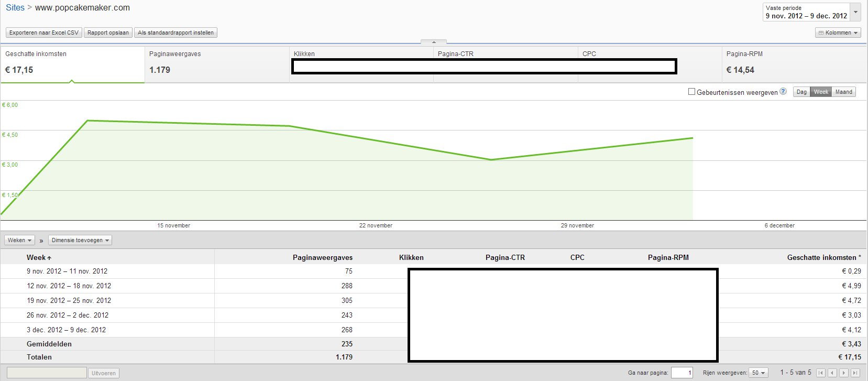
Task: Open the Rijen weergeven 50 dropdown
Action: pos(759,373)
